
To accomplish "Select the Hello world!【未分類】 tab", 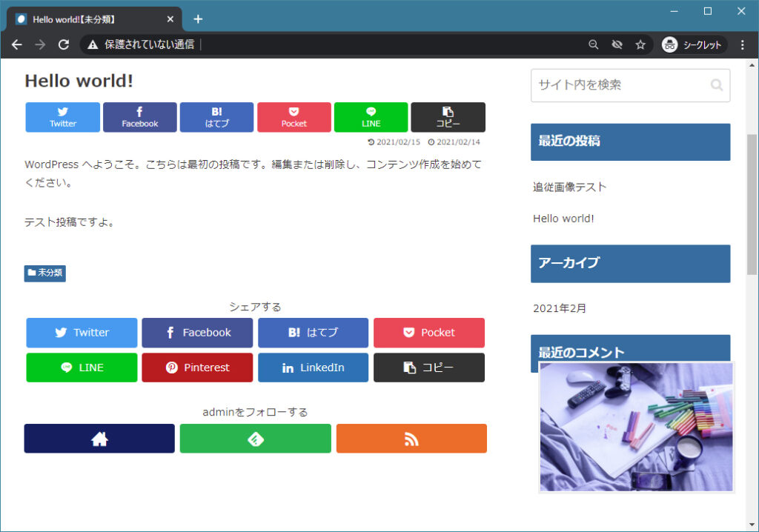I will [94, 19].
